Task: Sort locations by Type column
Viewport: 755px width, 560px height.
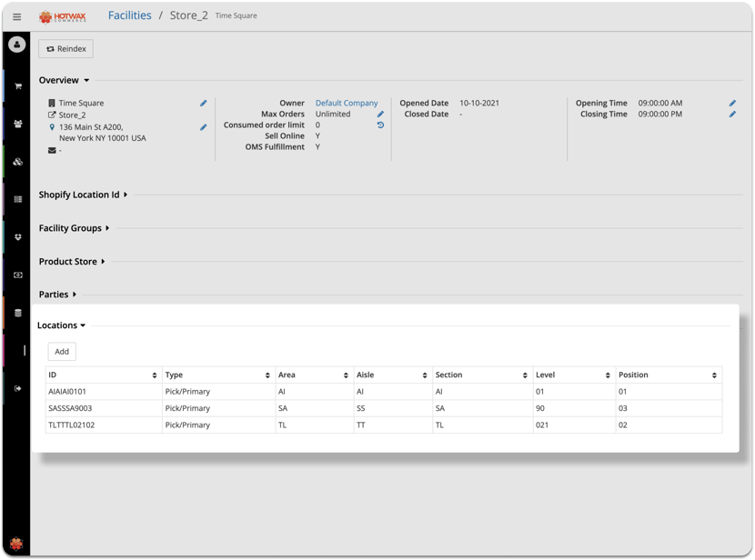Action: [x=267, y=375]
